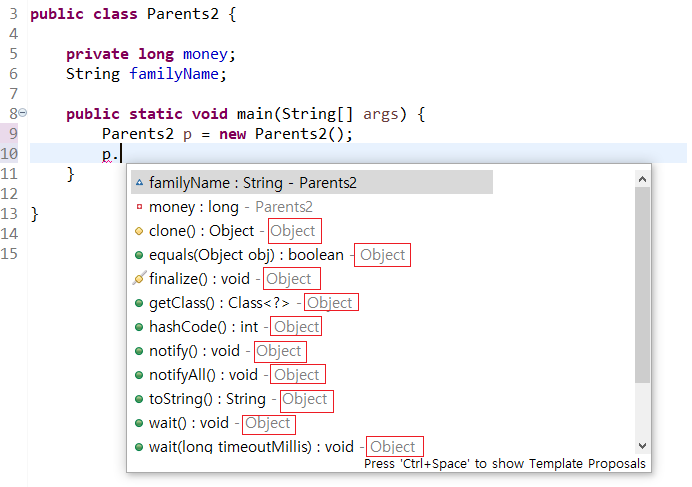Select the familyName : String proposal

click(312, 182)
